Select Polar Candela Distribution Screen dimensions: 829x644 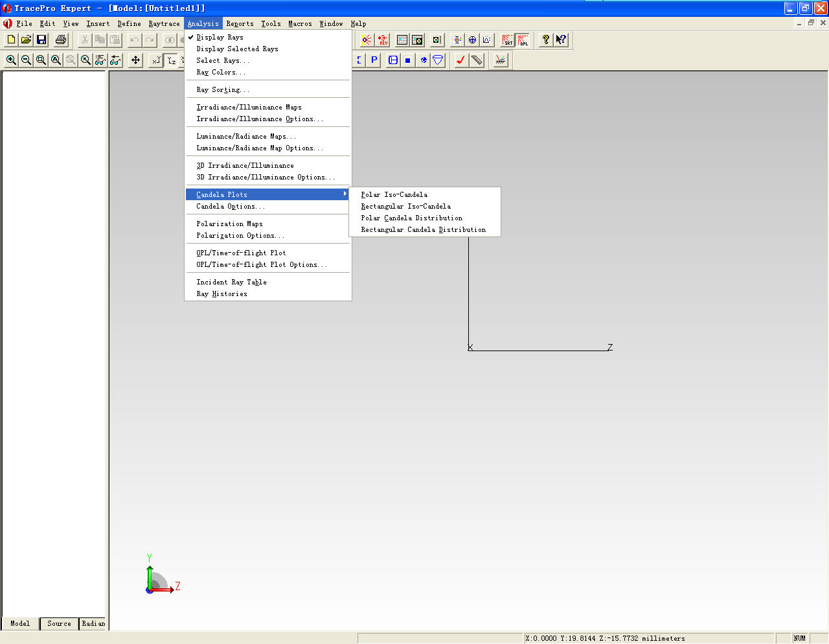coord(412,218)
